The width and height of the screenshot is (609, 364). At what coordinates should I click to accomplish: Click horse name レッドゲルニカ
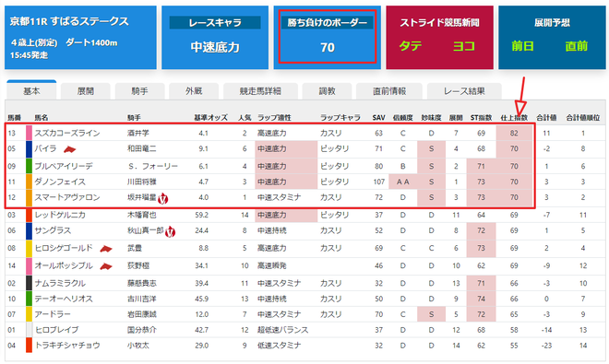coord(60,215)
